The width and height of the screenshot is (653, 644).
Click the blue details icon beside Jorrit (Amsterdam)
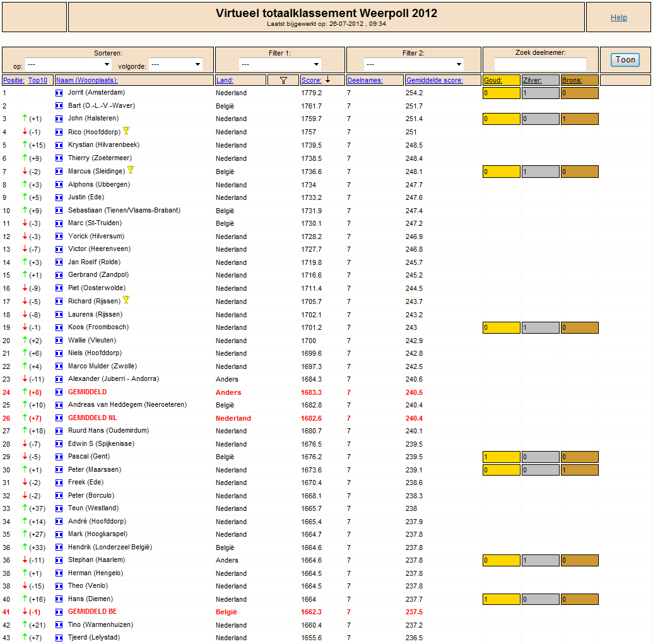[59, 93]
